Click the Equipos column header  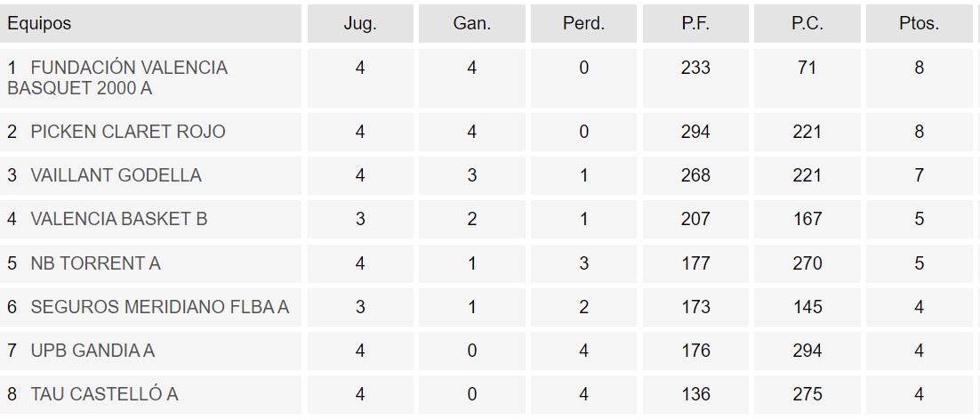[x=40, y=24]
